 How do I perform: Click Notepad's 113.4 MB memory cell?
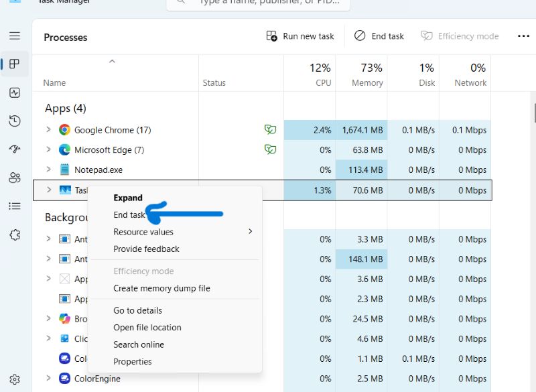[x=361, y=170]
